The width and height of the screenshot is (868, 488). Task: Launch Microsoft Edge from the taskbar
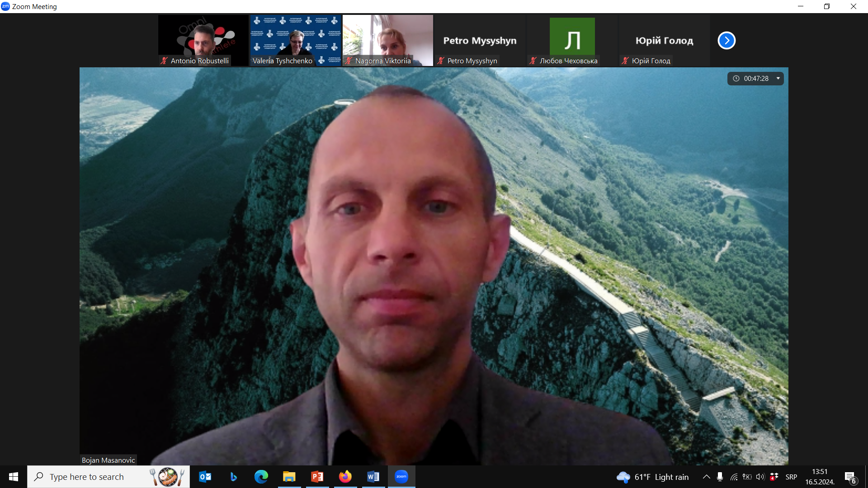(x=261, y=477)
